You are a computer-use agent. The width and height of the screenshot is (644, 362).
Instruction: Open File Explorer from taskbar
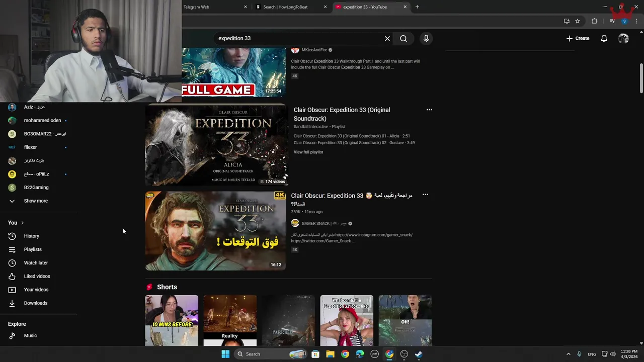click(330, 354)
